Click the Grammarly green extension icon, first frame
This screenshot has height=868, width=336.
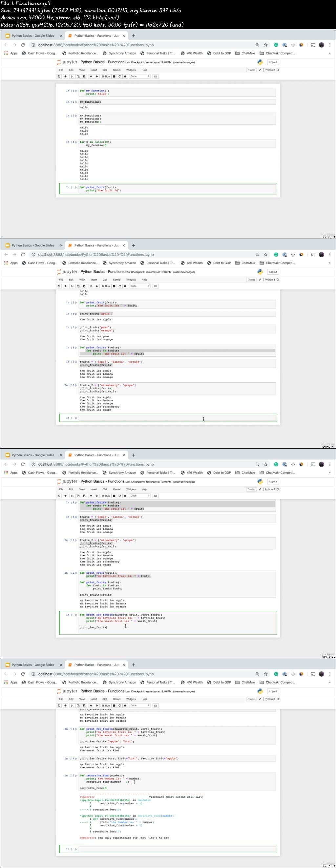[276, 45]
